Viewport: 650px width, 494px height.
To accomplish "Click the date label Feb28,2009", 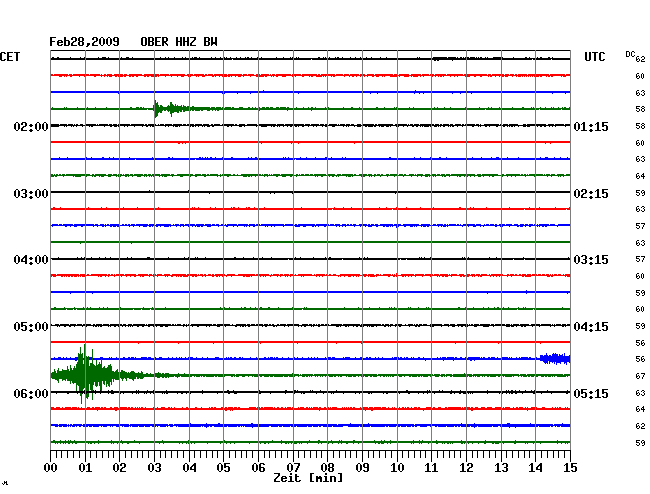I will 84,42.
